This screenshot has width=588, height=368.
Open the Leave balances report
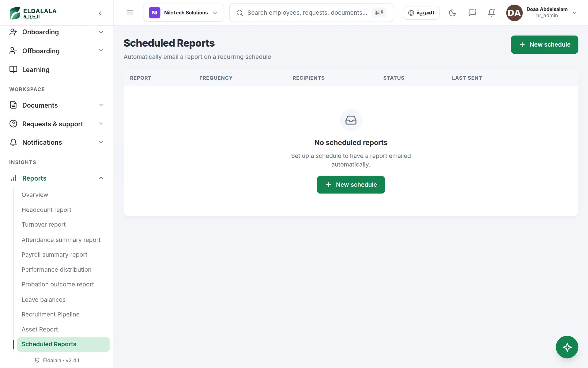[x=43, y=300]
